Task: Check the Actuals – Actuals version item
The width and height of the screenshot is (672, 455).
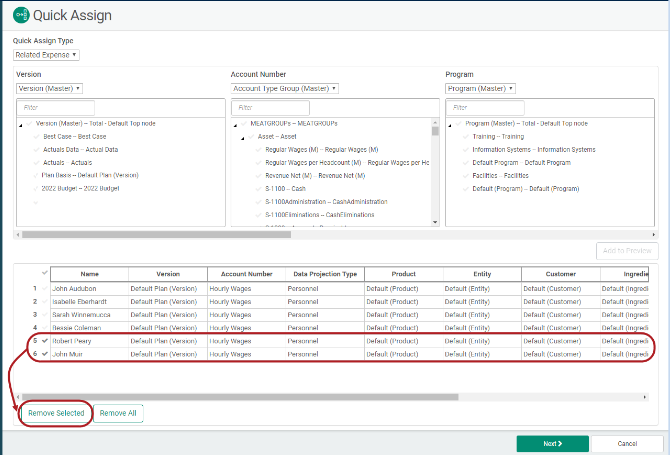Action: [36, 162]
